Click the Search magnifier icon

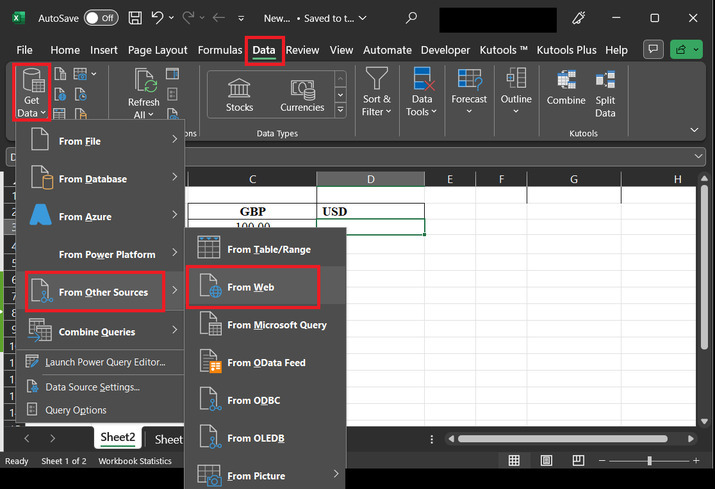(411, 18)
